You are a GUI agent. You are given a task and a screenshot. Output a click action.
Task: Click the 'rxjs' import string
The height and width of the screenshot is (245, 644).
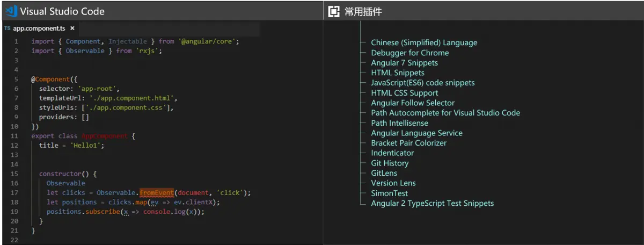pyautogui.click(x=147, y=51)
